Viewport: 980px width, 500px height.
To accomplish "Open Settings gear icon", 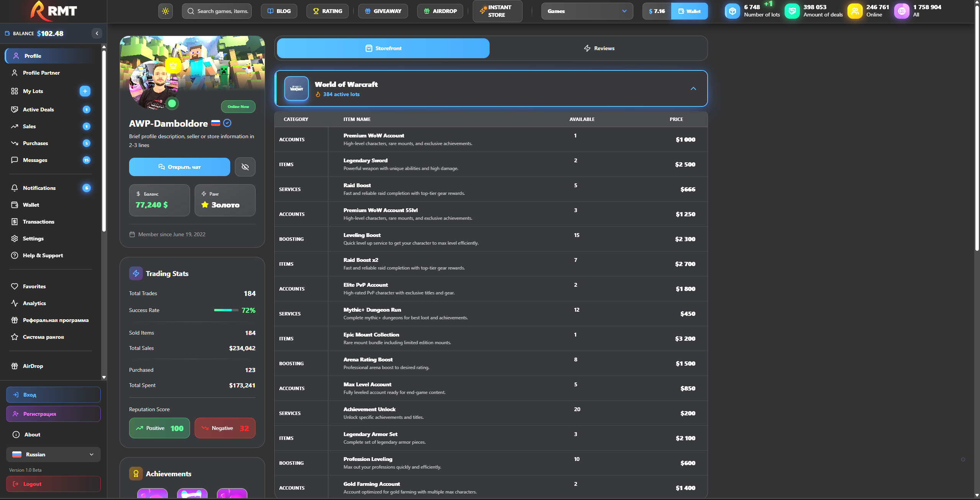I will [15, 239].
